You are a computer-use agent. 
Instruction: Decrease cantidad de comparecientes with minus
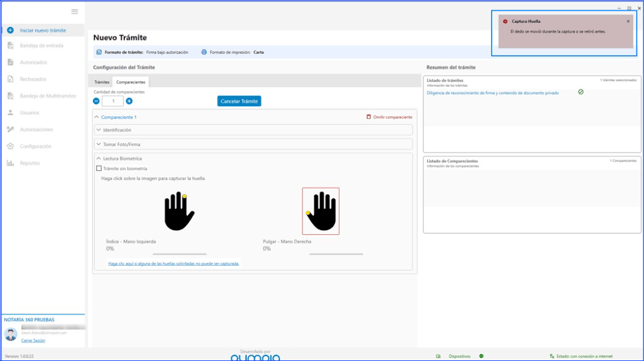click(96, 101)
